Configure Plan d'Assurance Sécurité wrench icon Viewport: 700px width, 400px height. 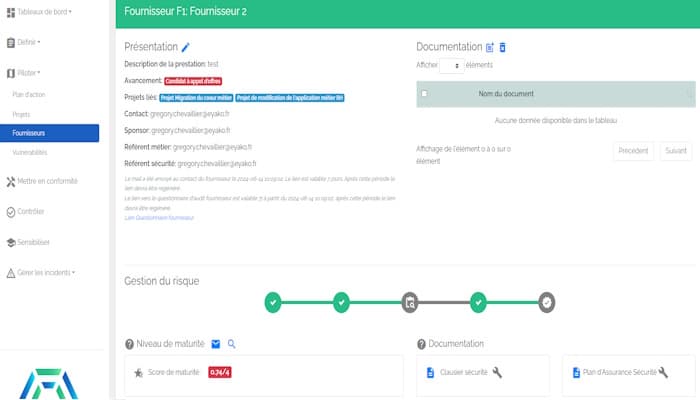coord(663,372)
